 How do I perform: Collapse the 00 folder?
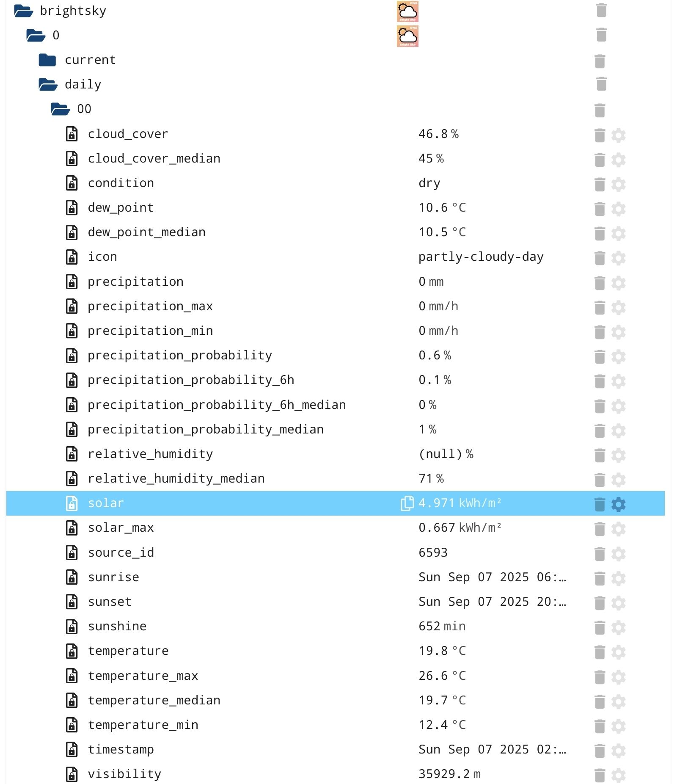pos(60,109)
